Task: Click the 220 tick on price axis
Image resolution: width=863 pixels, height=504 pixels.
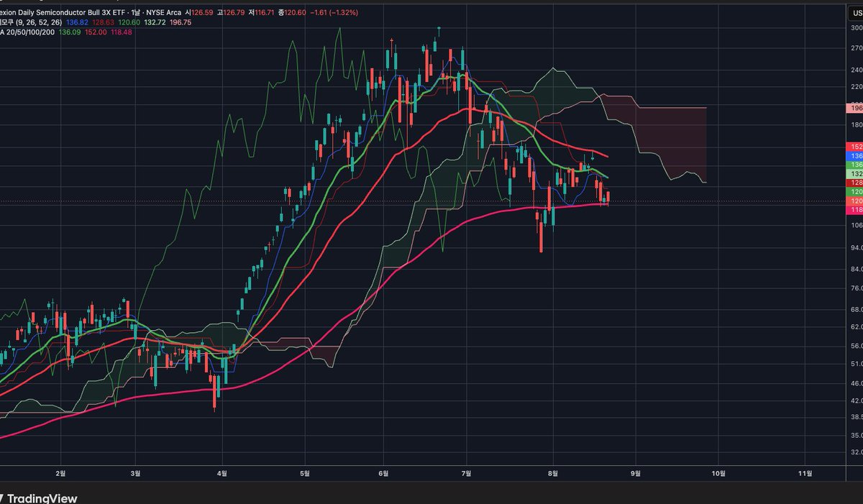Action: [857, 86]
